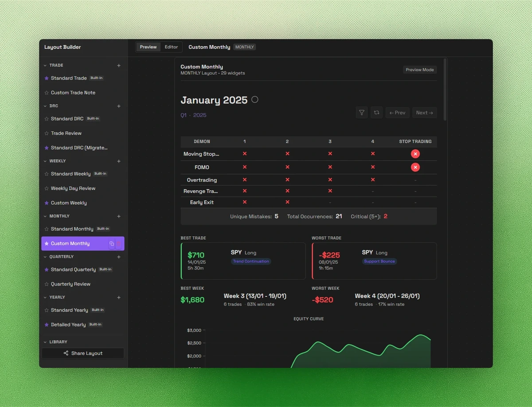Click the Layout Builder sidebar title
This screenshot has height=407, width=532.
63,47
